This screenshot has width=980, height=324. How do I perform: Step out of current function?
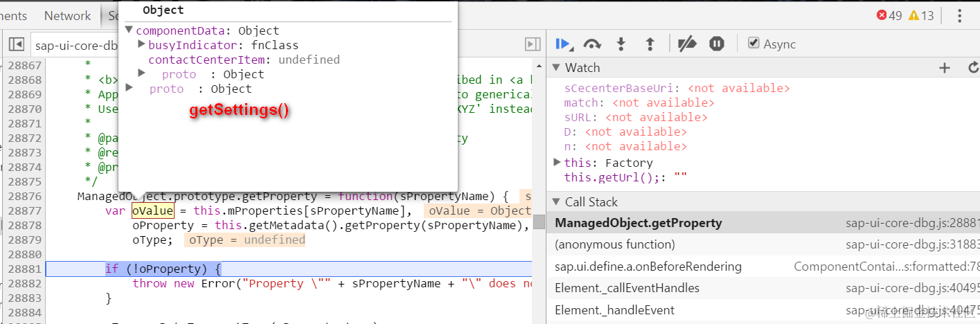[650, 44]
